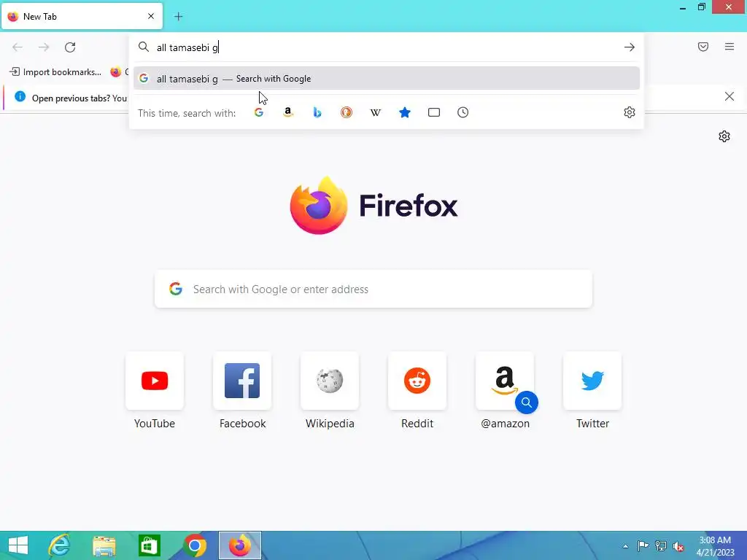Search in bookmarks star icon
This screenshot has height=560, width=747.
tap(404, 112)
